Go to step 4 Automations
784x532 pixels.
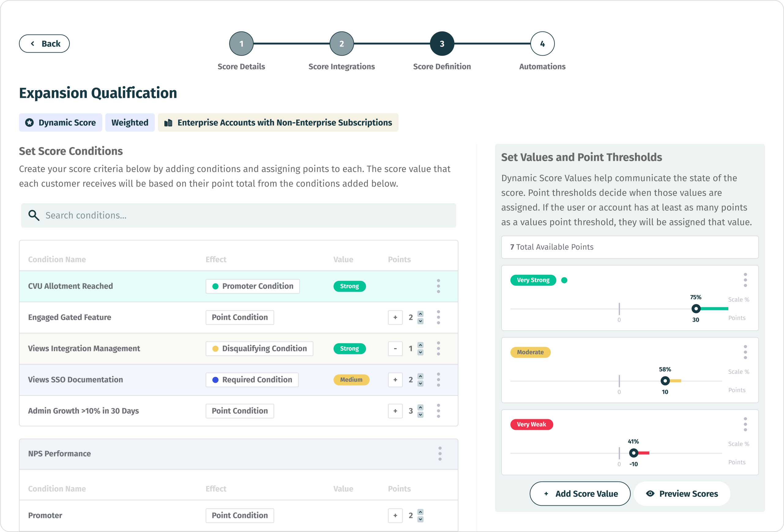pos(542,44)
